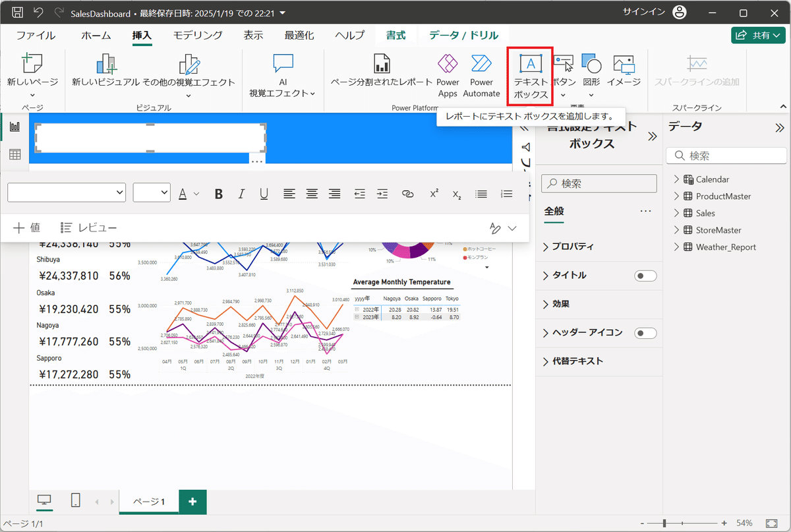Toggle the ヘッダー アイコン switch

point(645,333)
